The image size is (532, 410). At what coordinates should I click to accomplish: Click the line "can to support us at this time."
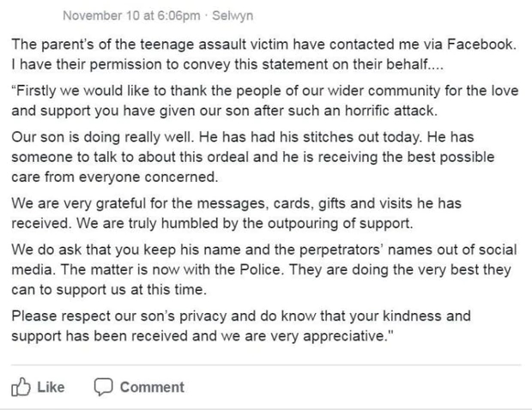coord(109,290)
